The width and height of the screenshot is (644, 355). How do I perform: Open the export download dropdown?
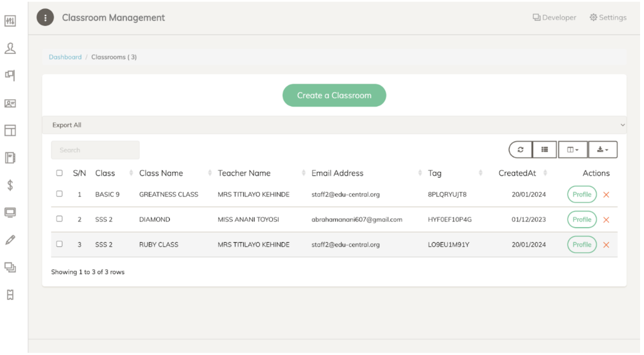(602, 150)
